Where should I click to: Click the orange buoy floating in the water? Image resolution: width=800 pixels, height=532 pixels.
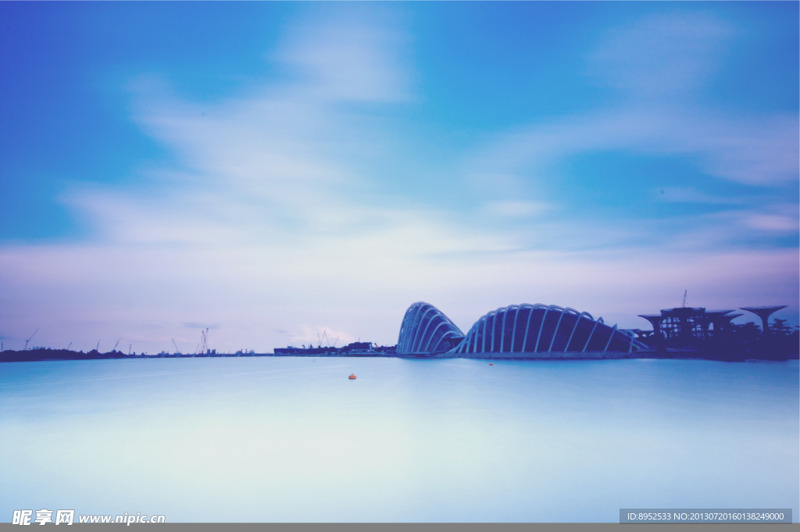click(x=352, y=377)
